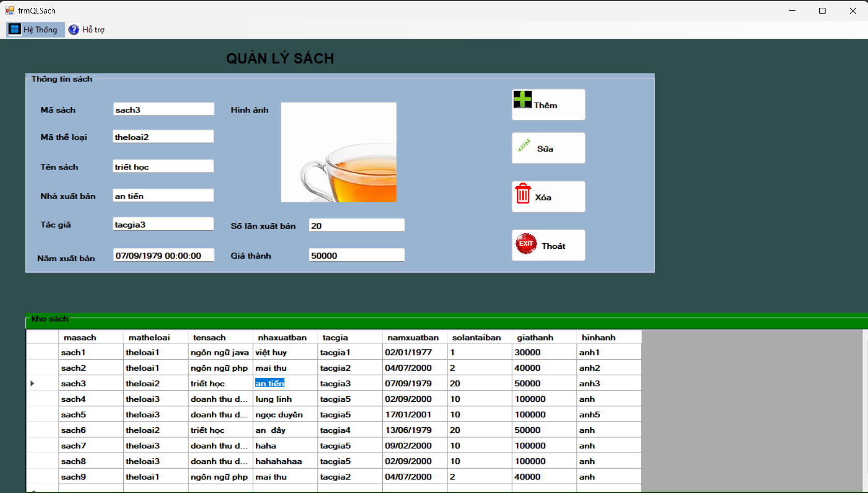Select the tacgia4 author cell
Viewport: 868px width, 493px height.
[350, 430]
